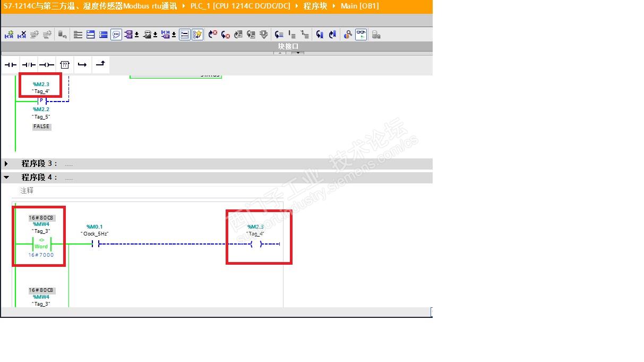Click the P edge-detection contact

[42, 101]
